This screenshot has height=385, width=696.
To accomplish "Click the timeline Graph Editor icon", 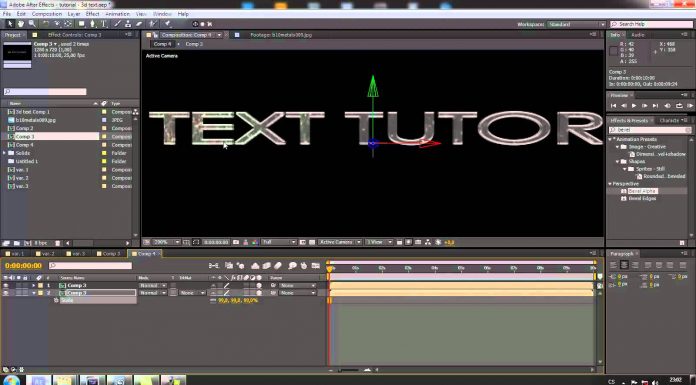I will pyautogui.click(x=316, y=266).
